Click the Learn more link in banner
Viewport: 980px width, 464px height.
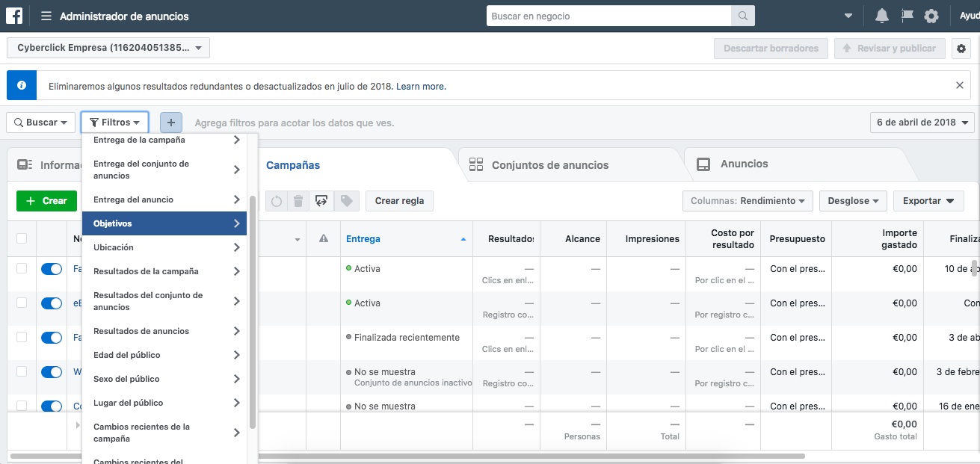[x=421, y=87]
